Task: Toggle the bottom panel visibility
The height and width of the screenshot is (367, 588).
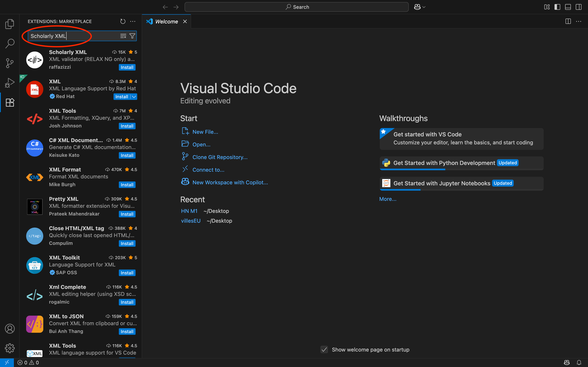Action: [568, 7]
